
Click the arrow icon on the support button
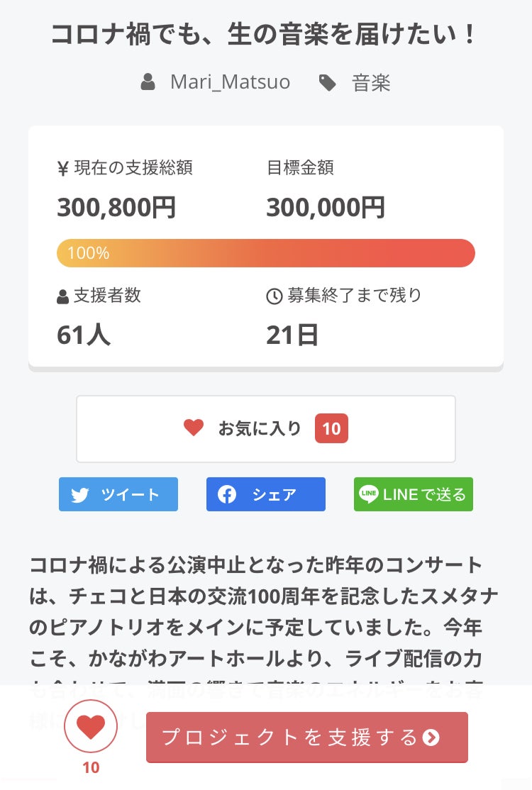pos(431,738)
